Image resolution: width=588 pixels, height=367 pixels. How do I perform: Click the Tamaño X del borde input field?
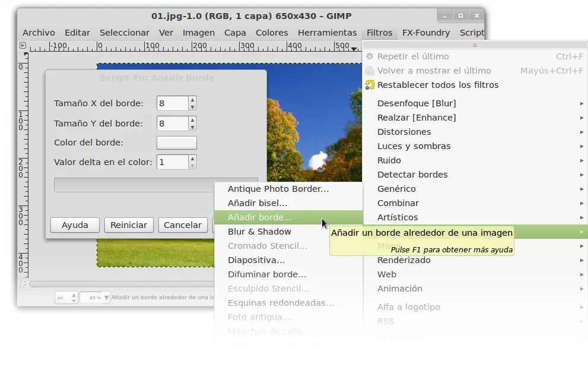[173, 103]
